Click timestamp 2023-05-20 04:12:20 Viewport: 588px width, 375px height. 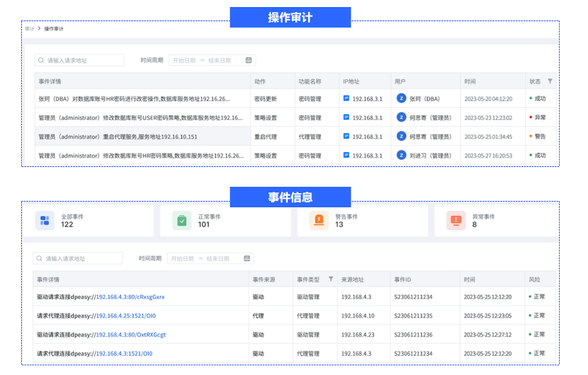tap(488, 99)
